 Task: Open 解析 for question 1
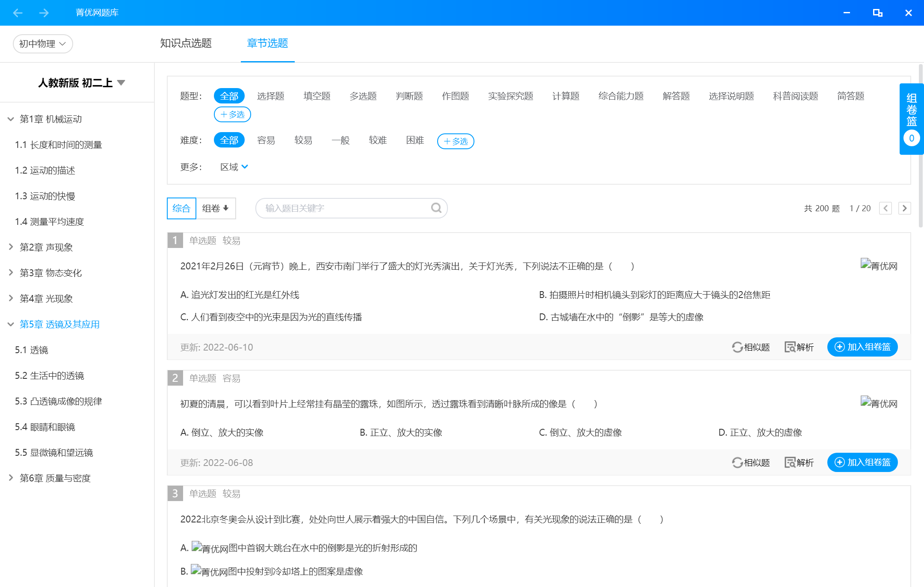point(799,347)
